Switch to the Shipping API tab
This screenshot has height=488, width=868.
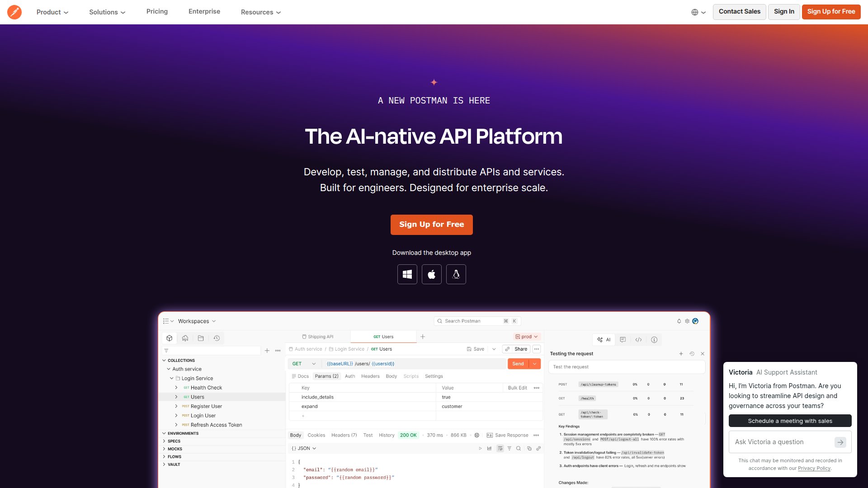(x=317, y=337)
